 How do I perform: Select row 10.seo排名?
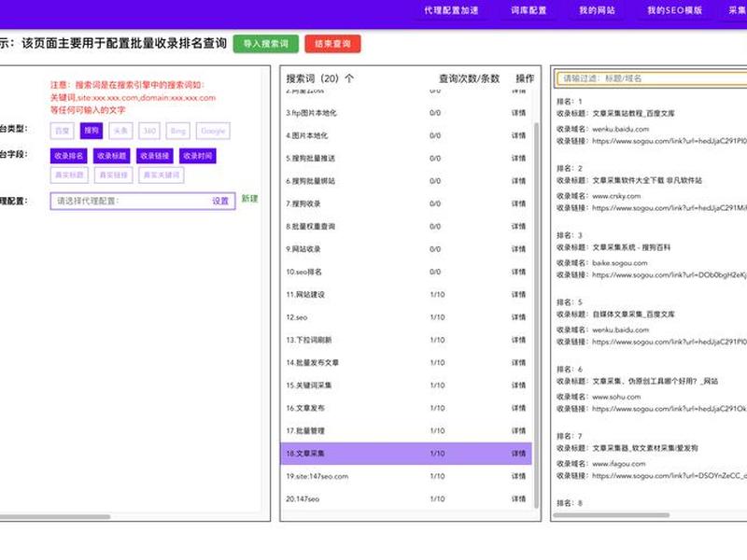tap(406, 272)
